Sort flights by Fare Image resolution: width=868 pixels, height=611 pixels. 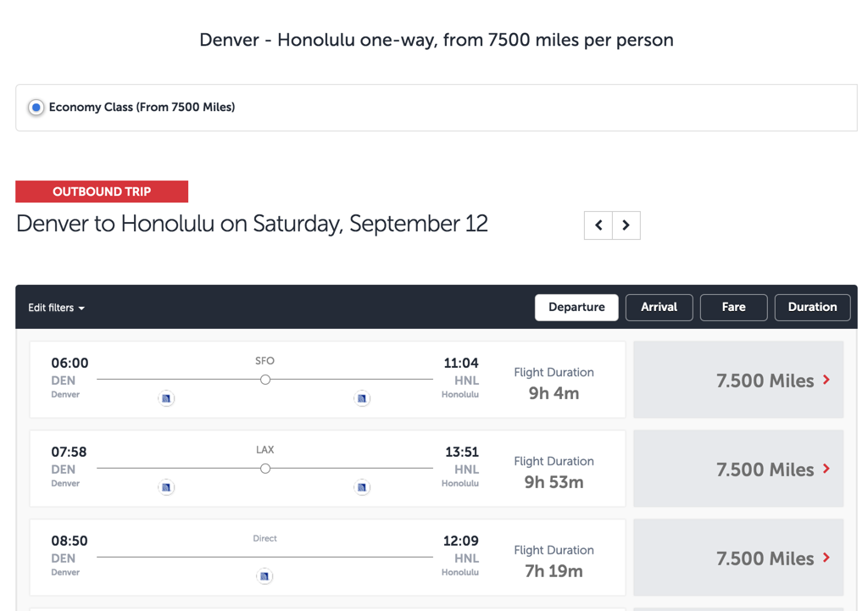(733, 308)
